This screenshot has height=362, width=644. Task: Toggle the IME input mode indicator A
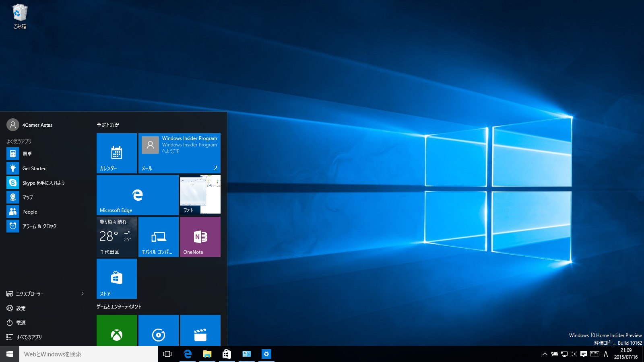(x=606, y=354)
